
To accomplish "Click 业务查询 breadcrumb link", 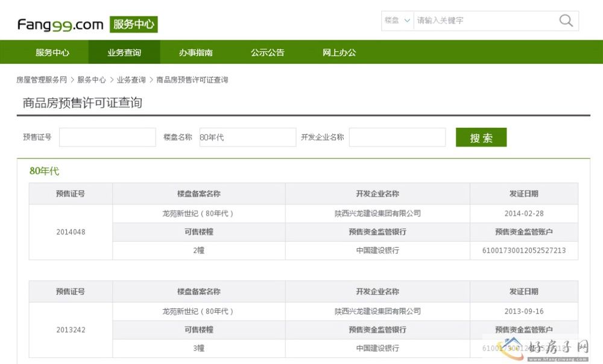I will (x=131, y=80).
